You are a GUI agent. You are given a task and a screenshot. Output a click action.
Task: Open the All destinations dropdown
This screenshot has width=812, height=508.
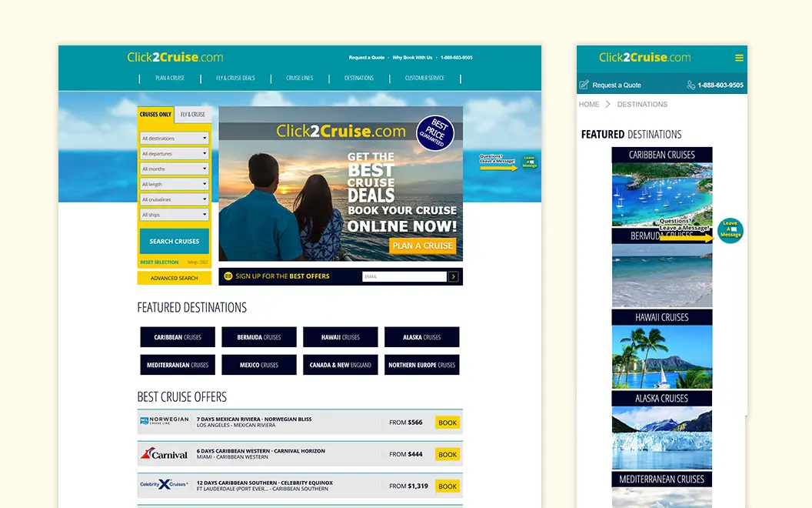pyautogui.click(x=174, y=139)
